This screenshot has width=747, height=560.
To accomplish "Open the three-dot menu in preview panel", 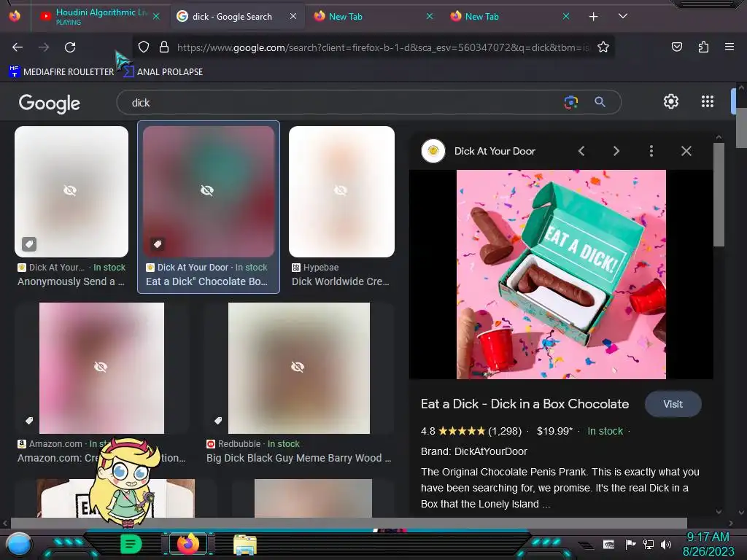I will tap(651, 151).
